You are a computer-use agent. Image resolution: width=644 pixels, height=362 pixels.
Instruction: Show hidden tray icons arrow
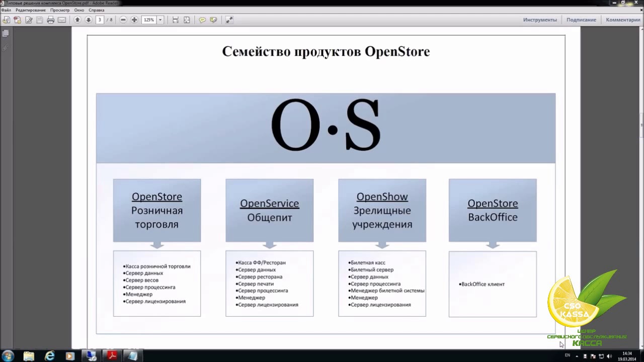coord(578,356)
